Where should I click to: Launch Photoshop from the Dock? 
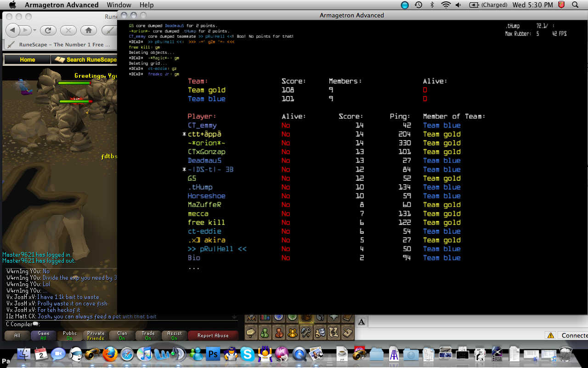(x=213, y=355)
